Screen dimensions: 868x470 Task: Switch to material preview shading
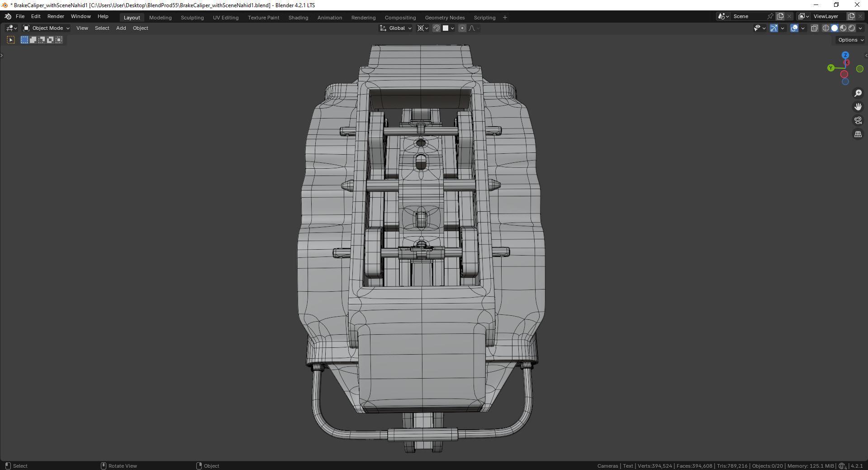(x=843, y=28)
